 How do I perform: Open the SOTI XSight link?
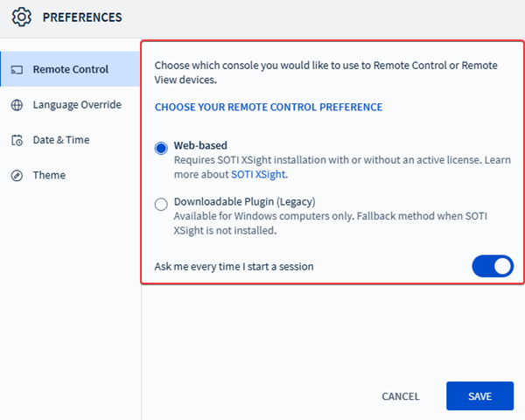259,174
